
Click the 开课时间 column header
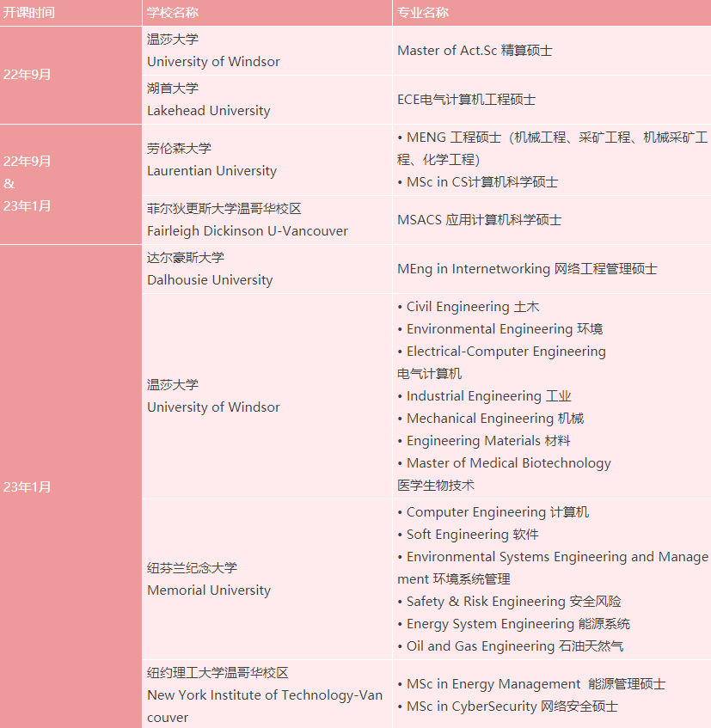[x=28, y=13]
